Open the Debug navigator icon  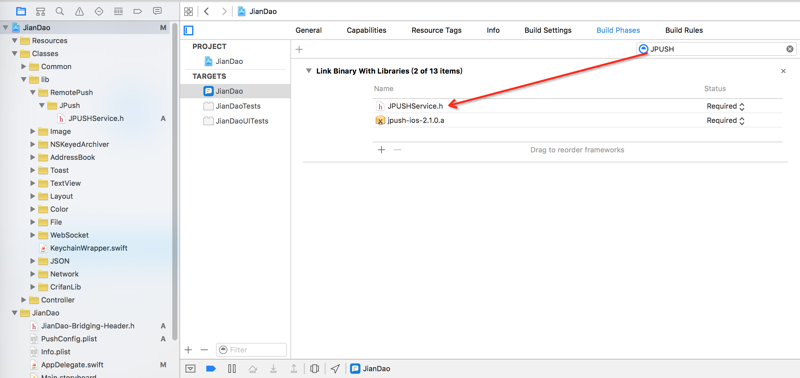click(118, 11)
